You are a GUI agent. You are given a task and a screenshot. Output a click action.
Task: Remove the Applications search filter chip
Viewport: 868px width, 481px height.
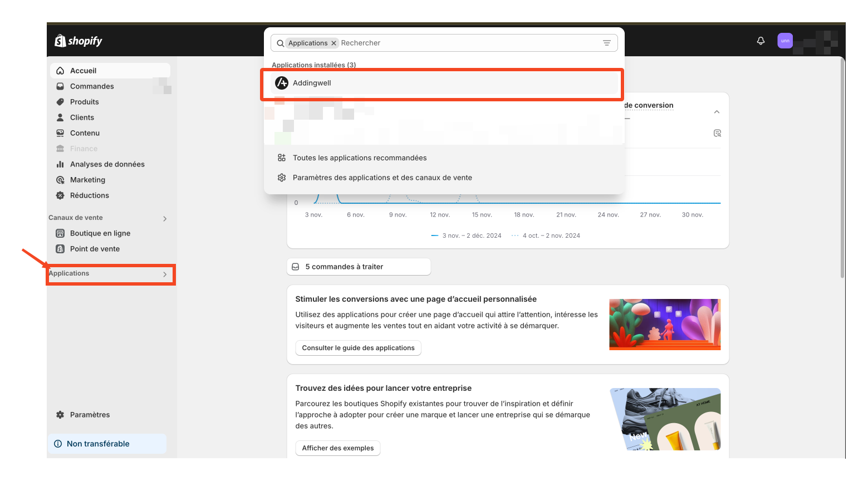pyautogui.click(x=334, y=43)
